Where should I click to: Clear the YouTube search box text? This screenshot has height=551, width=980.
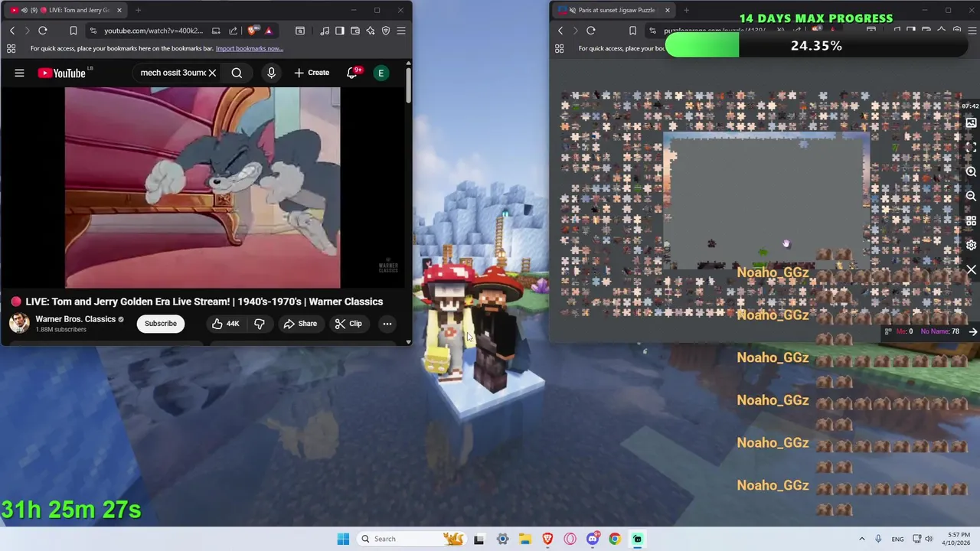[212, 73]
